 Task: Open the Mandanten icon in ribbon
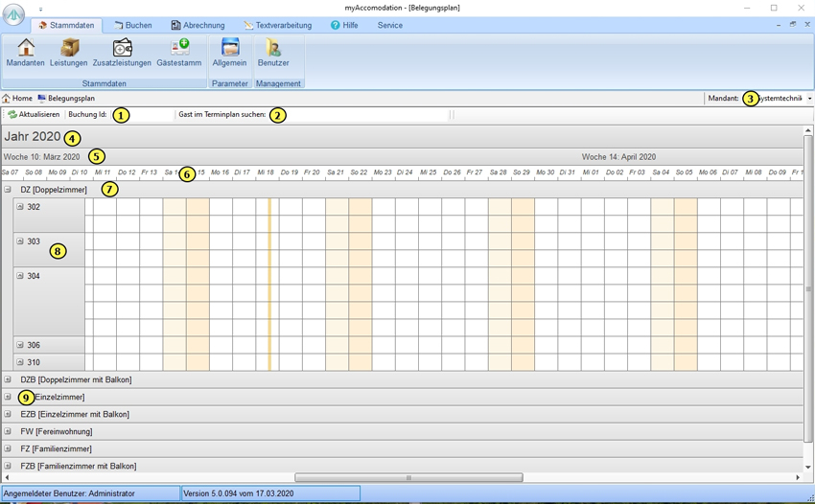click(26, 48)
